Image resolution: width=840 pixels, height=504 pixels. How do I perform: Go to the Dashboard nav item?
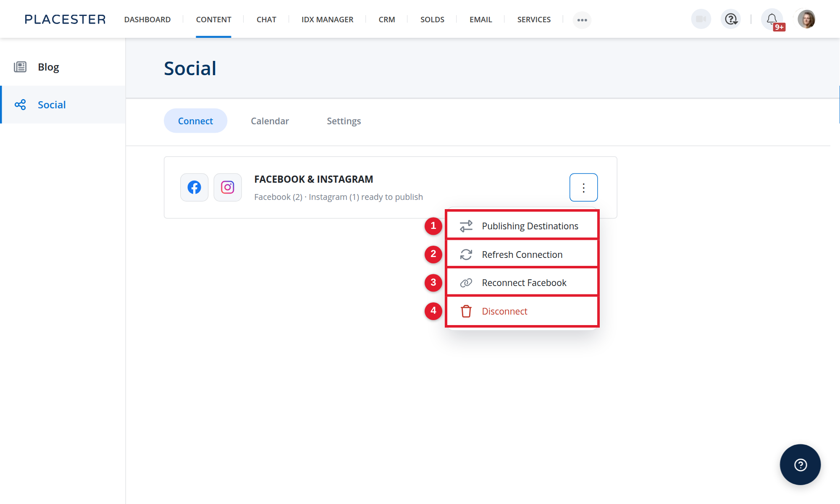[147, 19]
